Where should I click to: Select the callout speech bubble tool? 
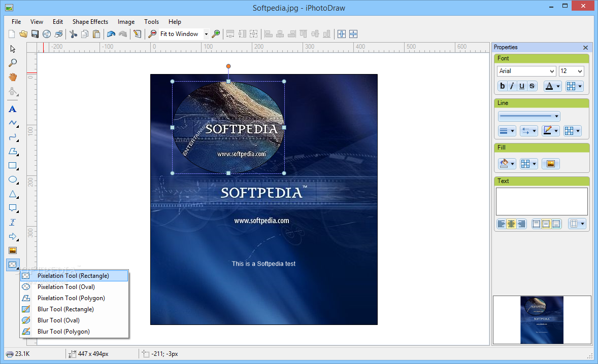coord(13,208)
